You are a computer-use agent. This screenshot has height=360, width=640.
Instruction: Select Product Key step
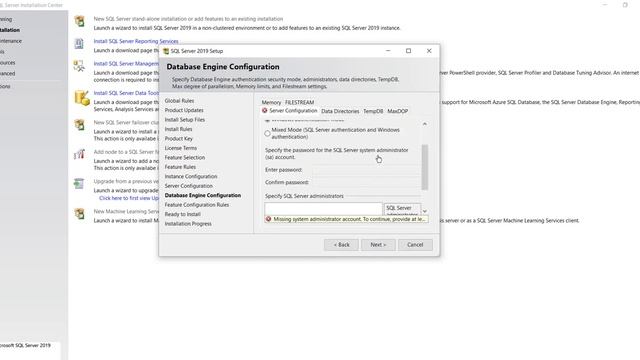pyautogui.click(x=178, y=139)
